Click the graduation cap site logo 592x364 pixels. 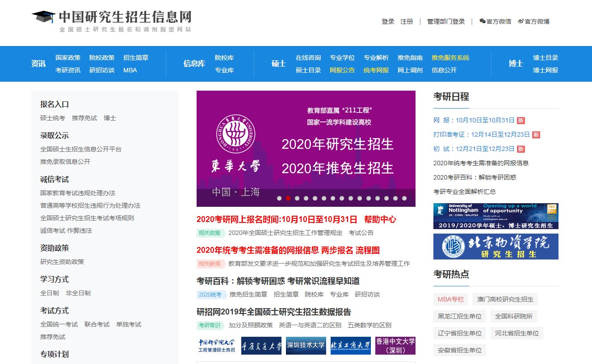click(43, 17)
